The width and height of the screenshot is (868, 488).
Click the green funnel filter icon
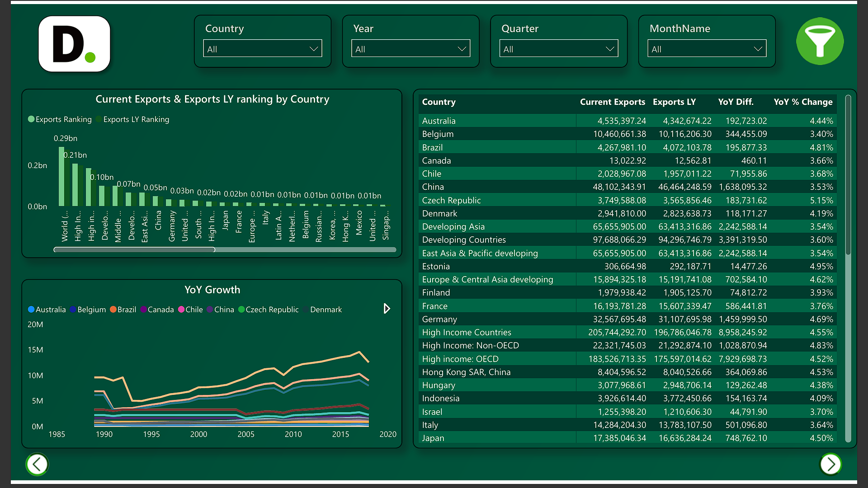point(820,41)
